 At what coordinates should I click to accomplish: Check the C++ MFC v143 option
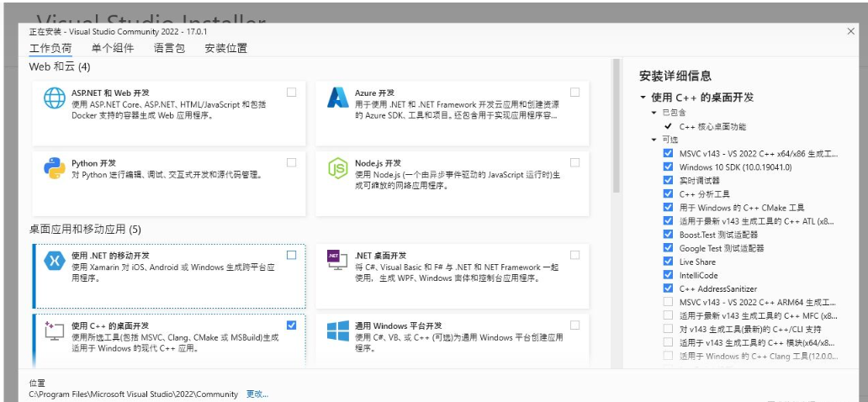click(668, 315)
